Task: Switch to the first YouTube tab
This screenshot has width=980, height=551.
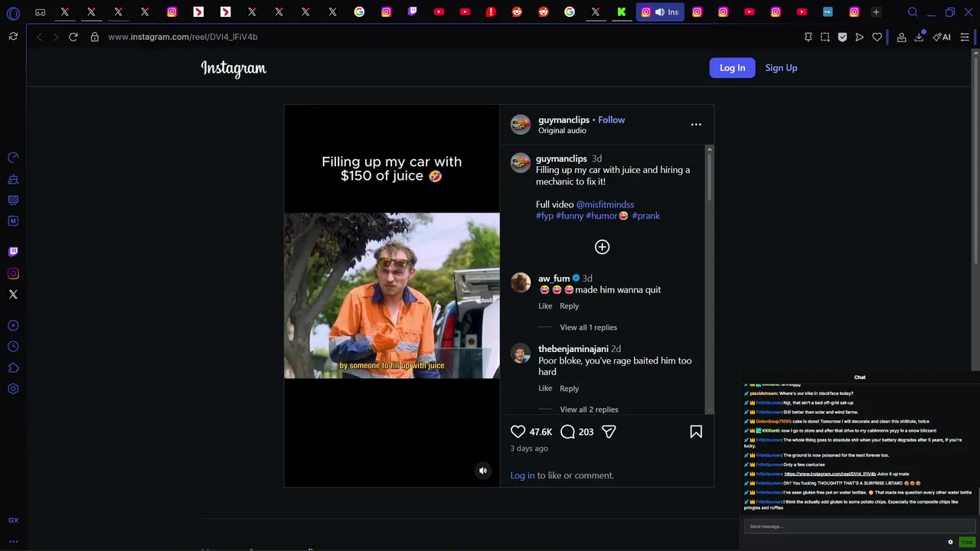Action: (439, 12)
